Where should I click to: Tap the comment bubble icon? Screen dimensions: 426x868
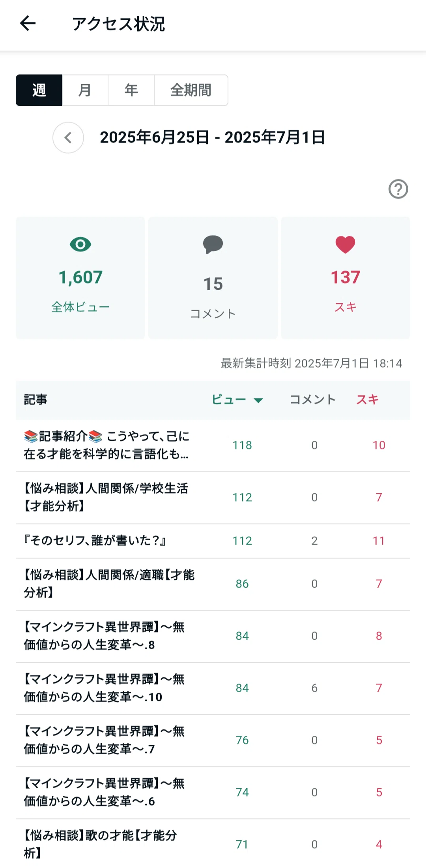pyautogui.click(x=213, y=245)
